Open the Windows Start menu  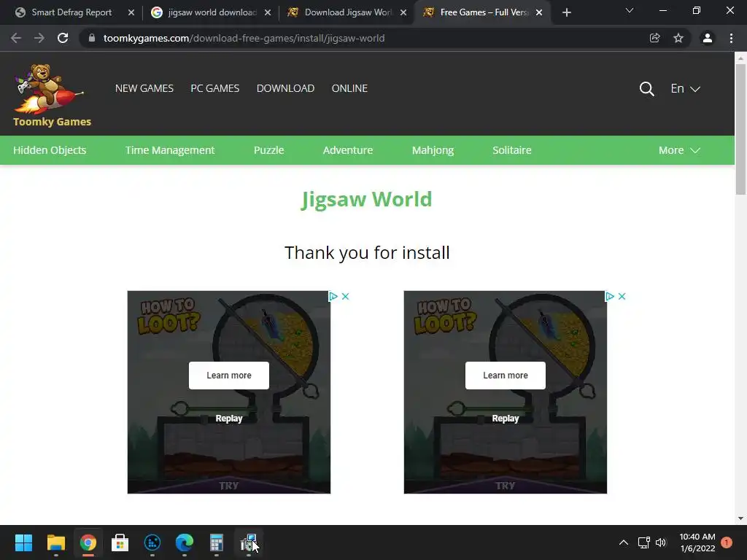(23, 542)
